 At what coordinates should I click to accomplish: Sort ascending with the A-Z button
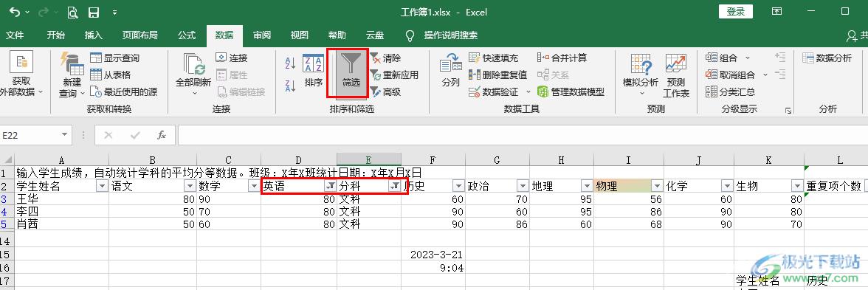290,63
